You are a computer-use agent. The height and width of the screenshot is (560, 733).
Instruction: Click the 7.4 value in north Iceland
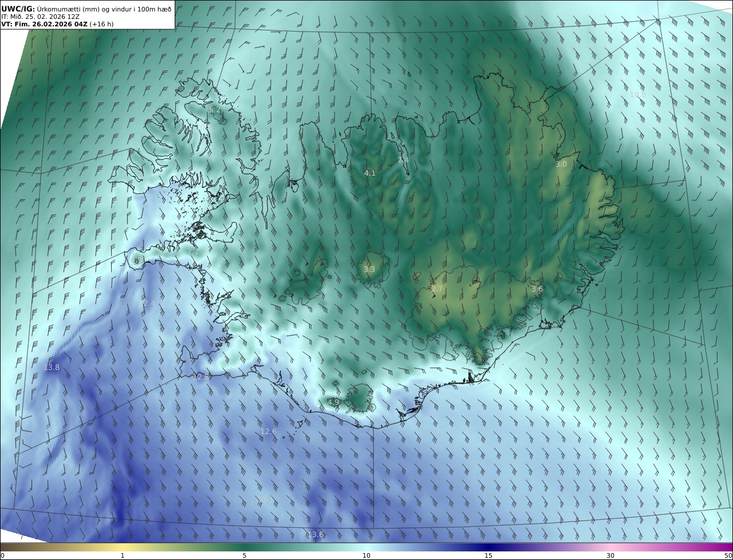pos(403,160)
